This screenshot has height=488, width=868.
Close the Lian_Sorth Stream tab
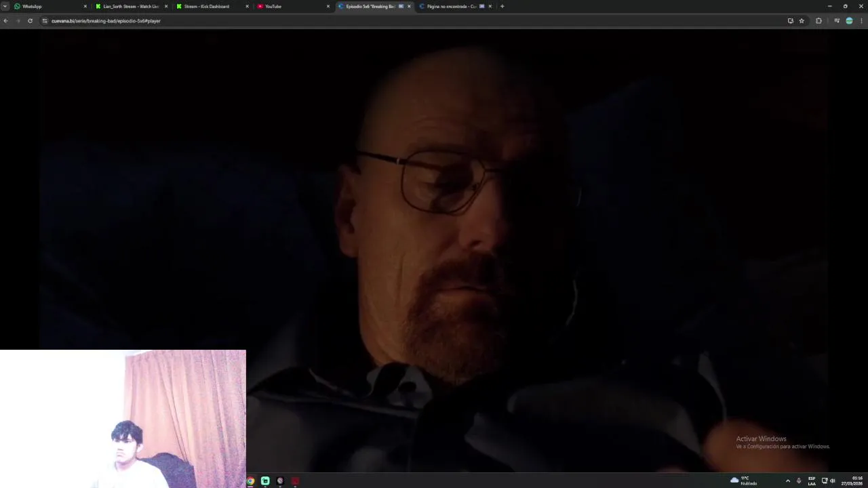[166, 6]
